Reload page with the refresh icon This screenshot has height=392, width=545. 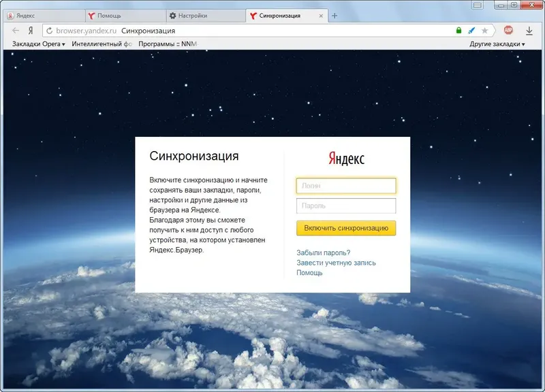click(x=49, y=31)
